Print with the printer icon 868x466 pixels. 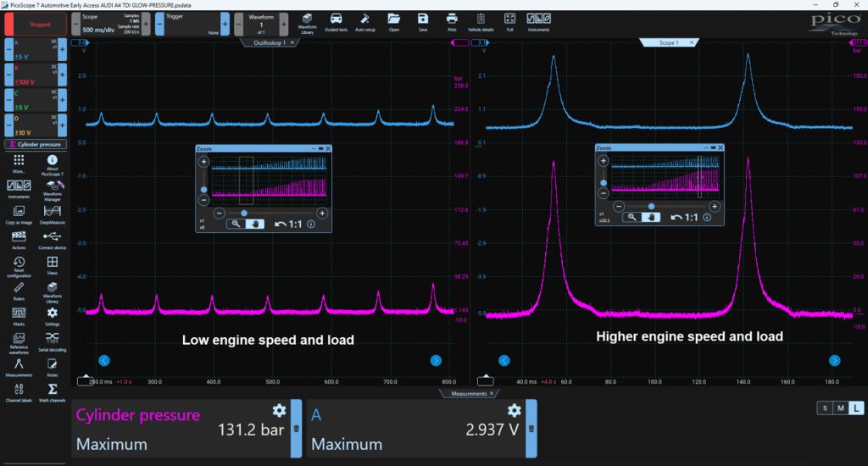[452, 23]
